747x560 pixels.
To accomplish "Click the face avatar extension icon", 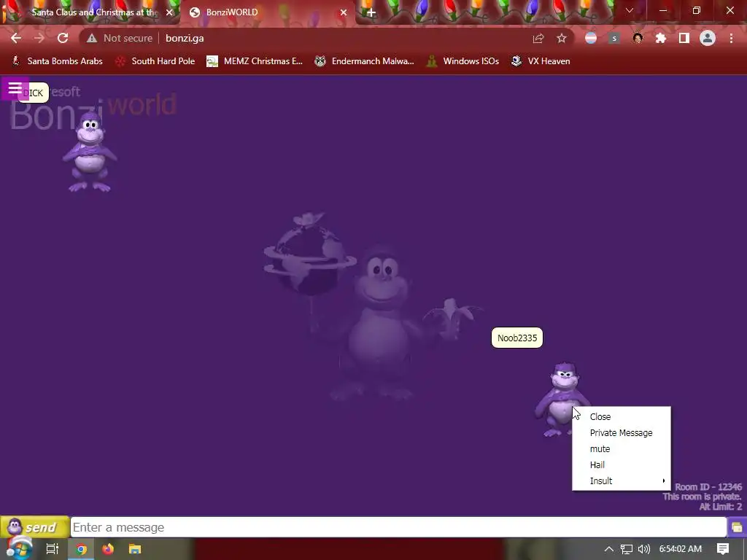I will point(638,38).
